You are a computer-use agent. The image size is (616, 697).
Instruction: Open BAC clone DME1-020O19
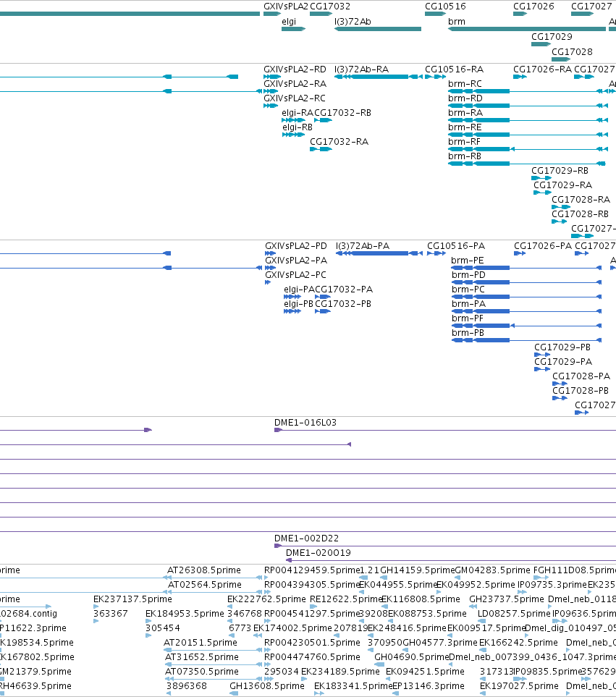(x=318, y=553)
